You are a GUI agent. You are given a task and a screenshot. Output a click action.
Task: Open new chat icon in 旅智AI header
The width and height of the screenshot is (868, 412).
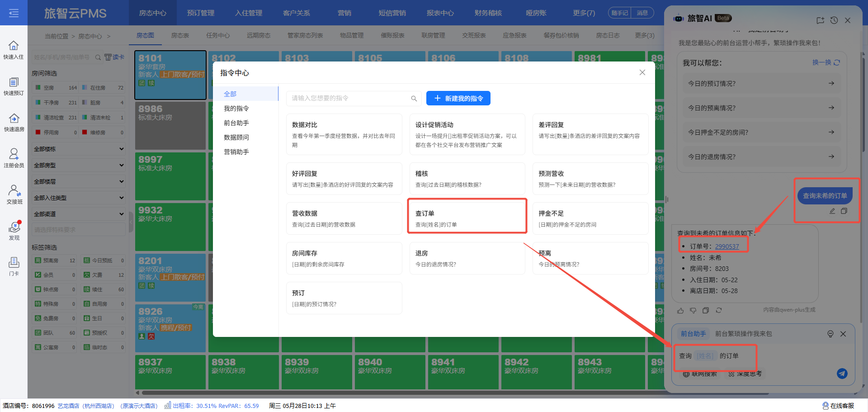(x=820, y=20)
